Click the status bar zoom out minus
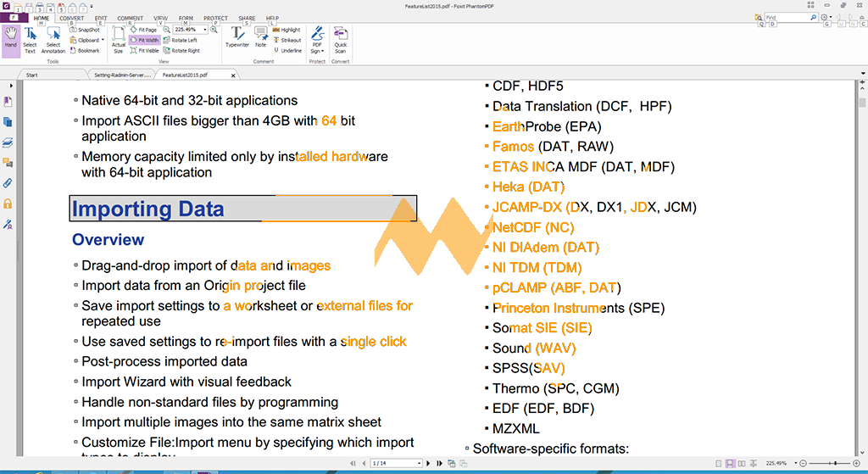 click(804, 463)
